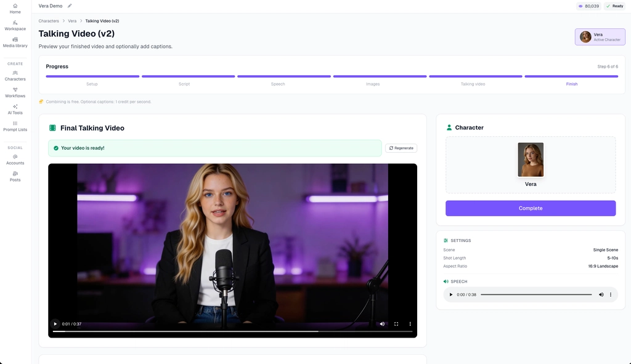This screenshot has height=364, width=631.
Task: Mute the speech audio player
Action: [601, 294]
